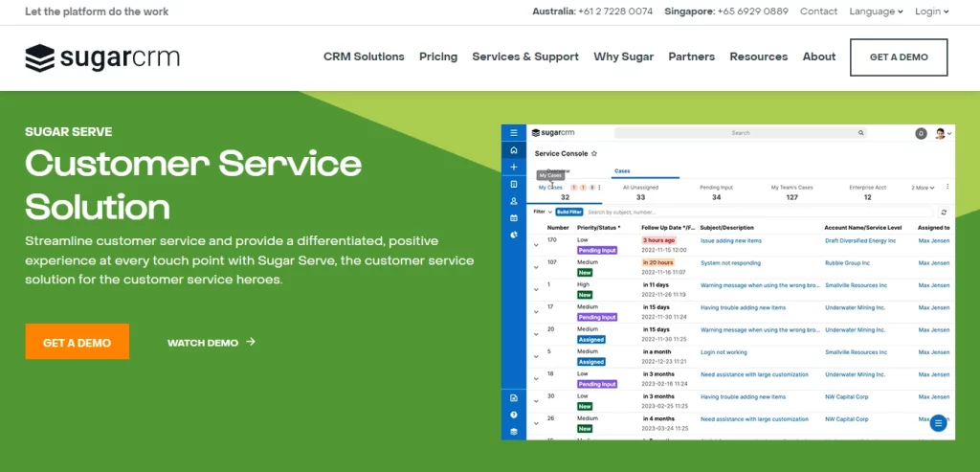Open the Why Sugar menu

(623, 56)
